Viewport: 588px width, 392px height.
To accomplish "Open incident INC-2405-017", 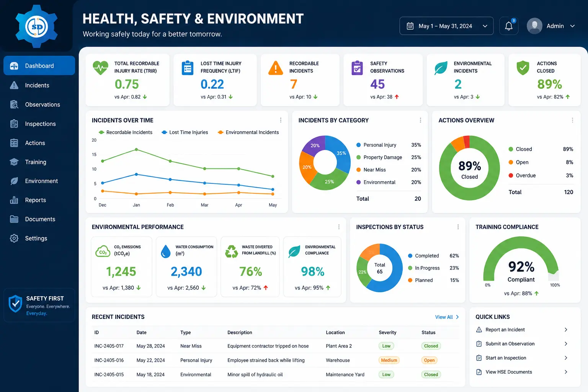I will [109, 346].
